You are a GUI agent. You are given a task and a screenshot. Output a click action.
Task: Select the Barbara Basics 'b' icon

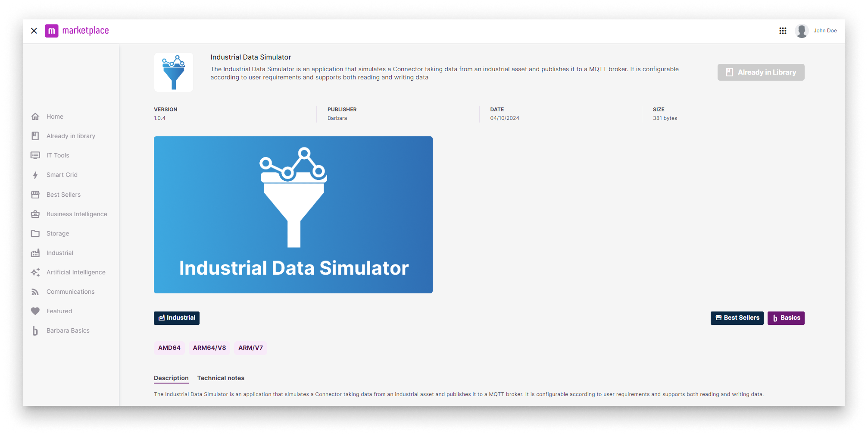[x=35, y=330]
